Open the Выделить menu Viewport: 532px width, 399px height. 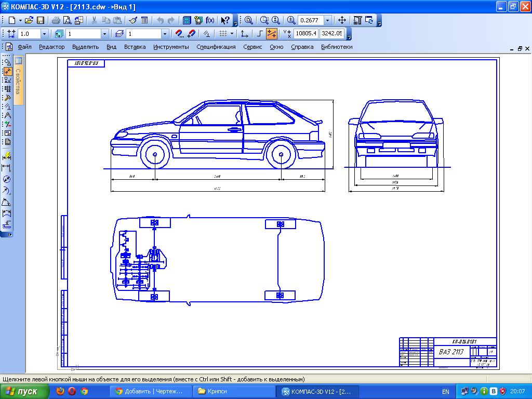(86, 47)
